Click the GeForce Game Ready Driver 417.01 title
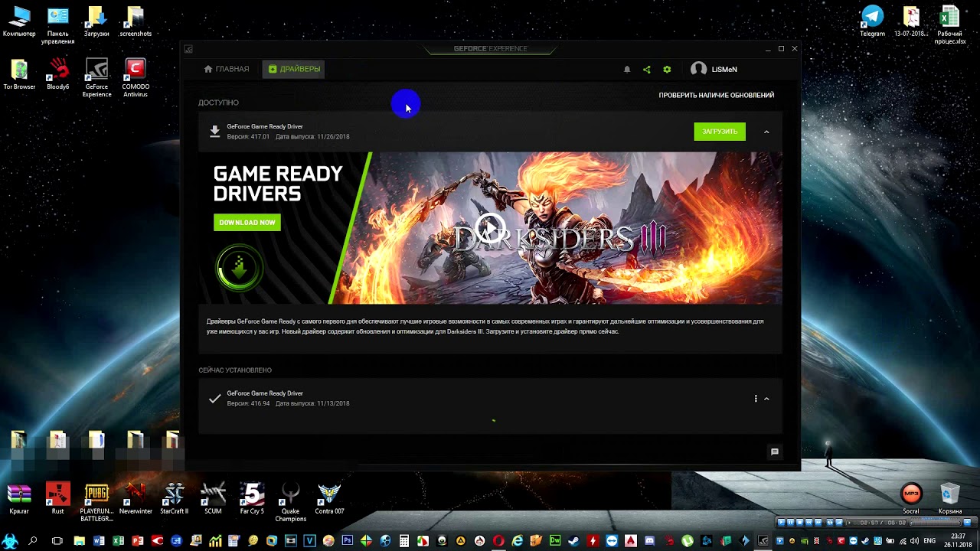The height and width of the screenshot is (551, 980). 265,126
